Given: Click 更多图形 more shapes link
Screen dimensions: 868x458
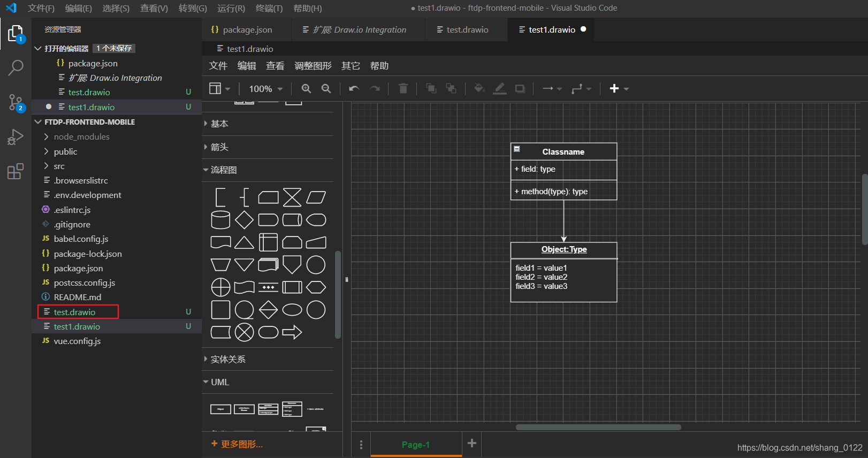Looking at the screenshot, I should [237, 444].
